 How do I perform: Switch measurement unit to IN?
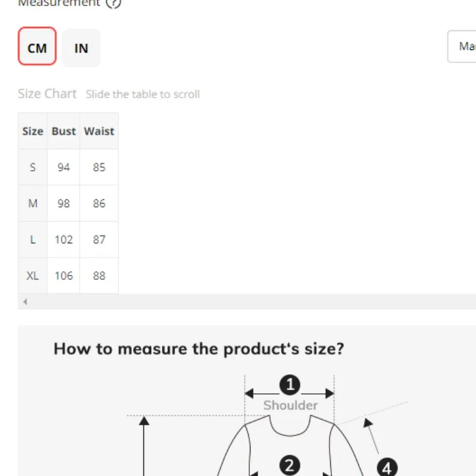coord(82,48)
